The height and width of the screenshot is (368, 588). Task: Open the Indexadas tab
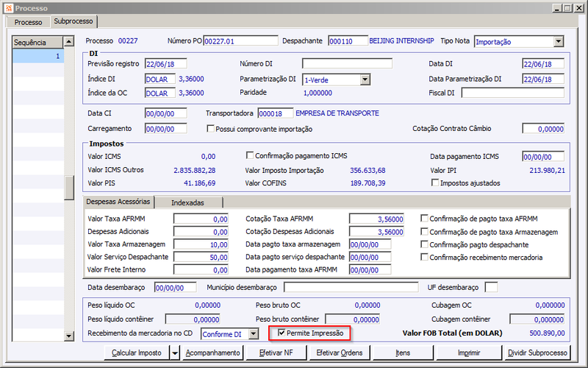click(x=188, y=203)
